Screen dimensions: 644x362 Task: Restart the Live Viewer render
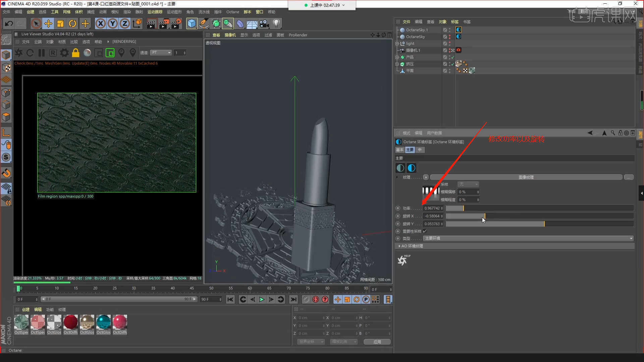pyautogui.click(x=30, y=53)
